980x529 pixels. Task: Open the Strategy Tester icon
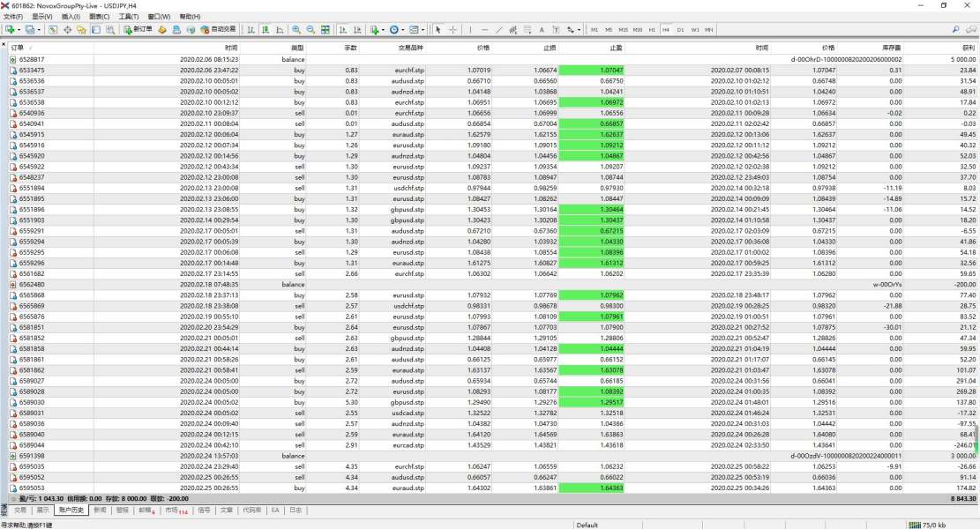110,29
